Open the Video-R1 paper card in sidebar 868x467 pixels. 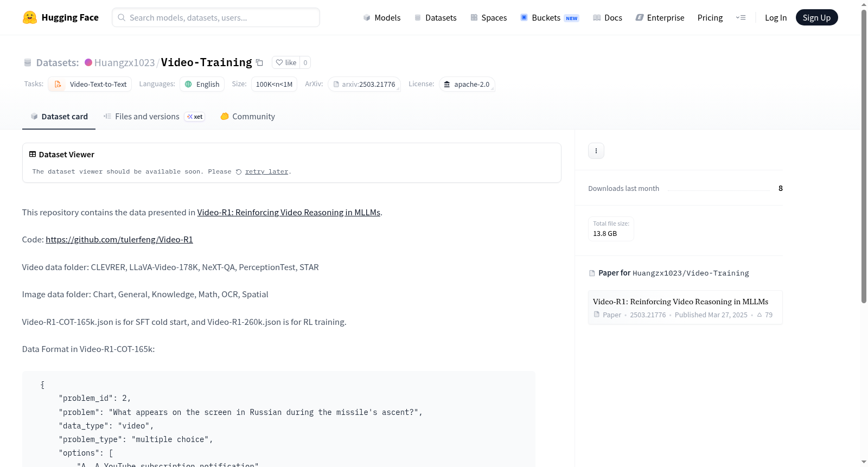(685, 308)
